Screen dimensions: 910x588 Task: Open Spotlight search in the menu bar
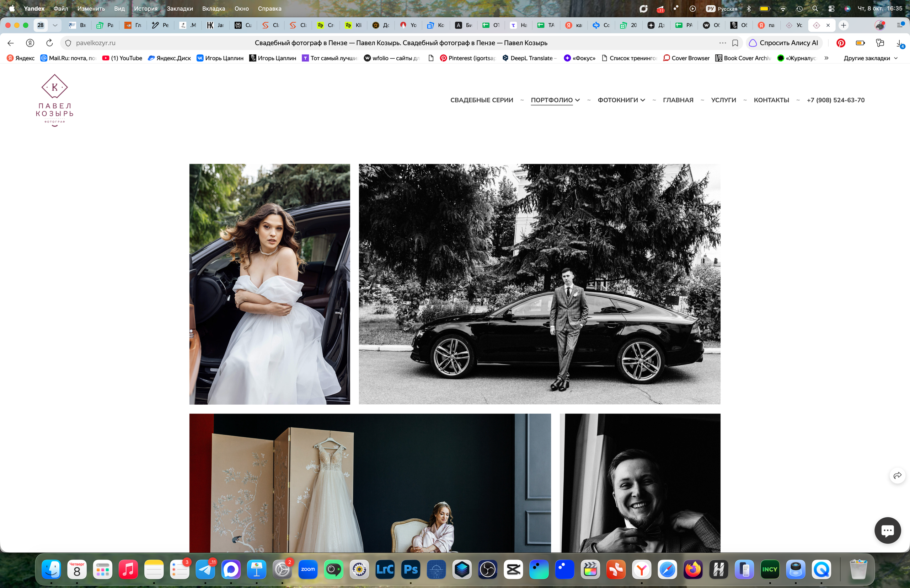pyautogui.click(x=815, y=9)
